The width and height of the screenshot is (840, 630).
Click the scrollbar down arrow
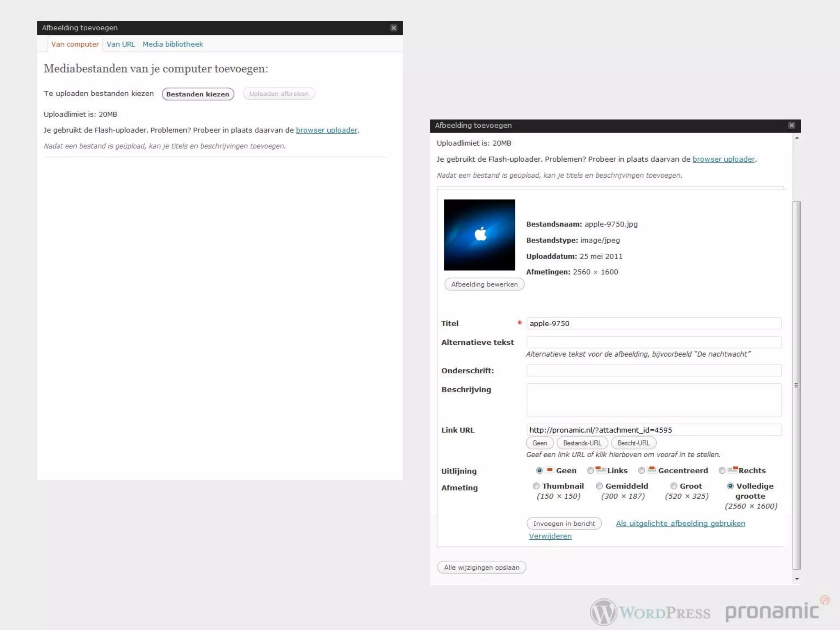click(797, 579)
